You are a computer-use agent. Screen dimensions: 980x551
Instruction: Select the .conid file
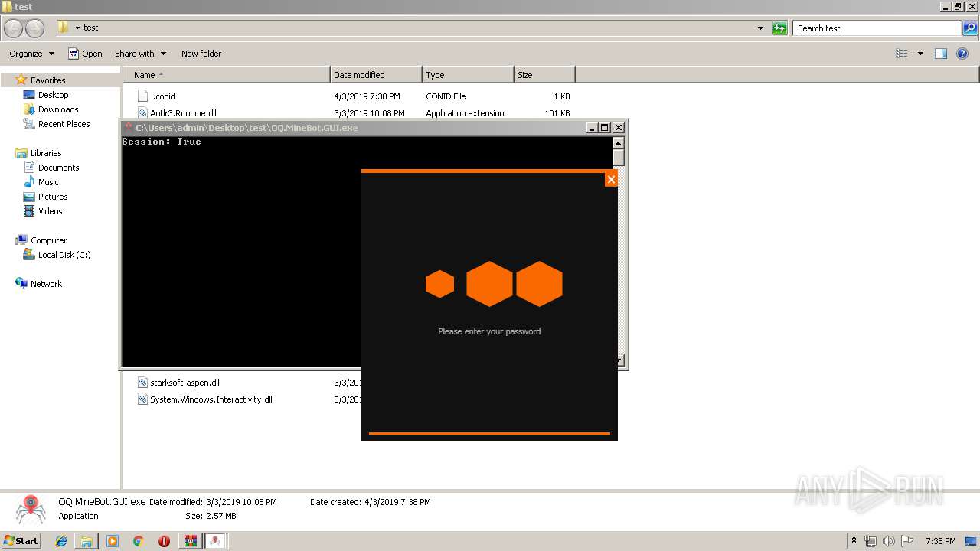point(164,96)
